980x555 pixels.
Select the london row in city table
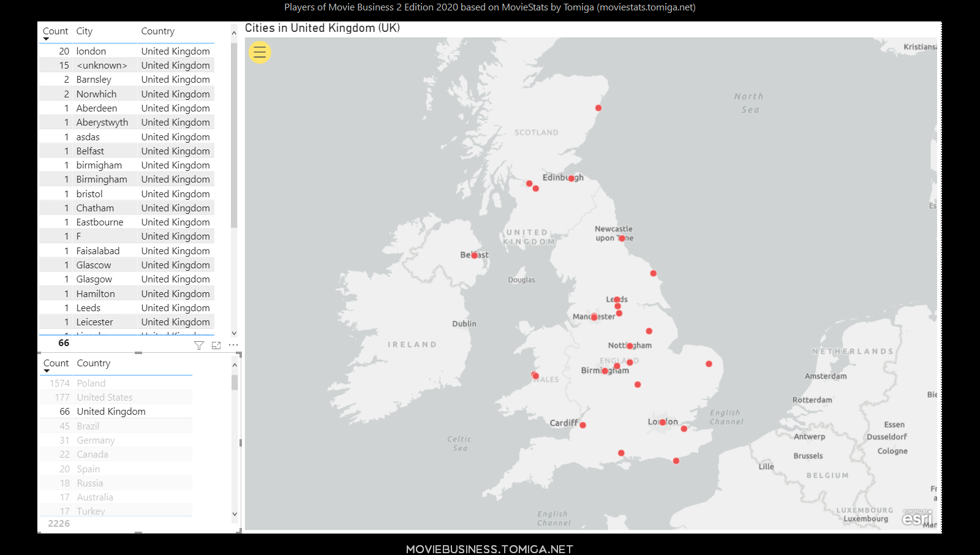tap(91, 51)
